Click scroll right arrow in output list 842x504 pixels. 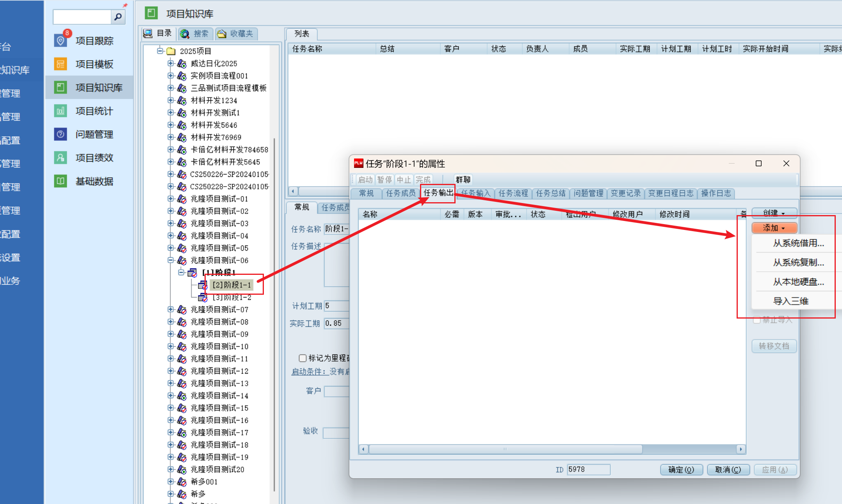(741, 449)
